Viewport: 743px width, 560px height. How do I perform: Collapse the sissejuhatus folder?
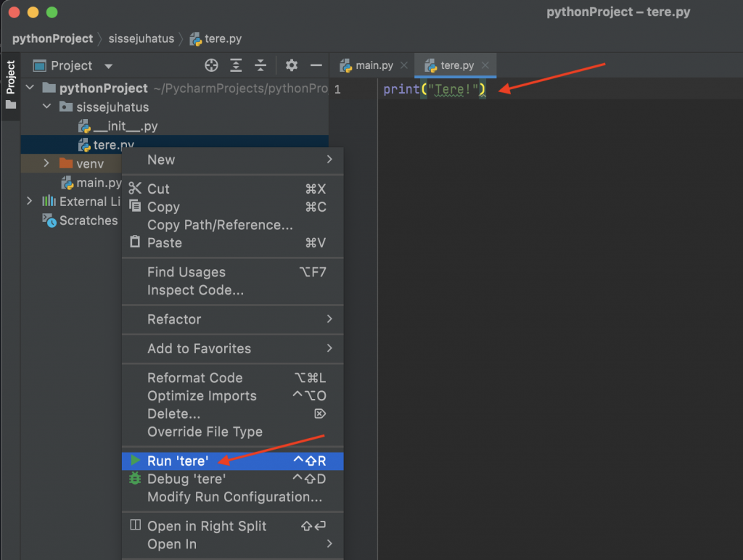pyautogui.click(x=47, y=107)
